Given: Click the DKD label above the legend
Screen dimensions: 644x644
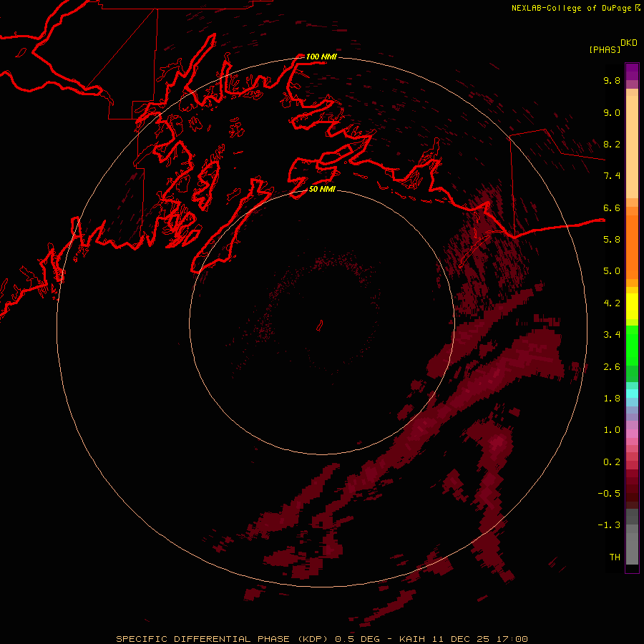Looking at the screenshot, I should (x=629, y=42).
